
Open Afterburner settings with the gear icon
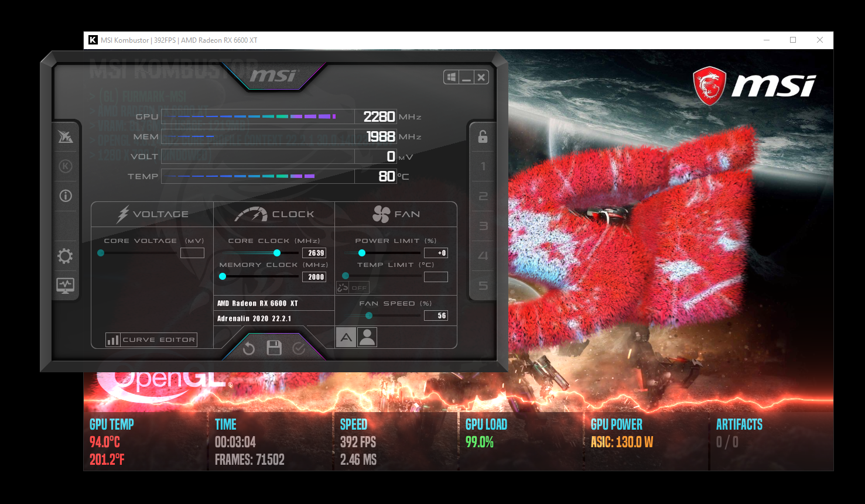65,256
